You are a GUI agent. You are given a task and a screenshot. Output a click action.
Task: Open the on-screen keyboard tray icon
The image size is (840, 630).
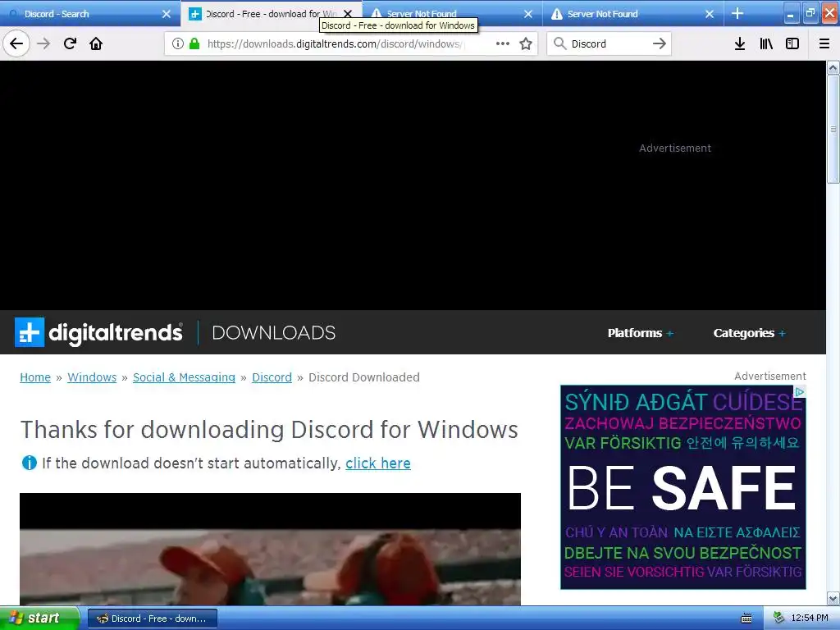746,619
